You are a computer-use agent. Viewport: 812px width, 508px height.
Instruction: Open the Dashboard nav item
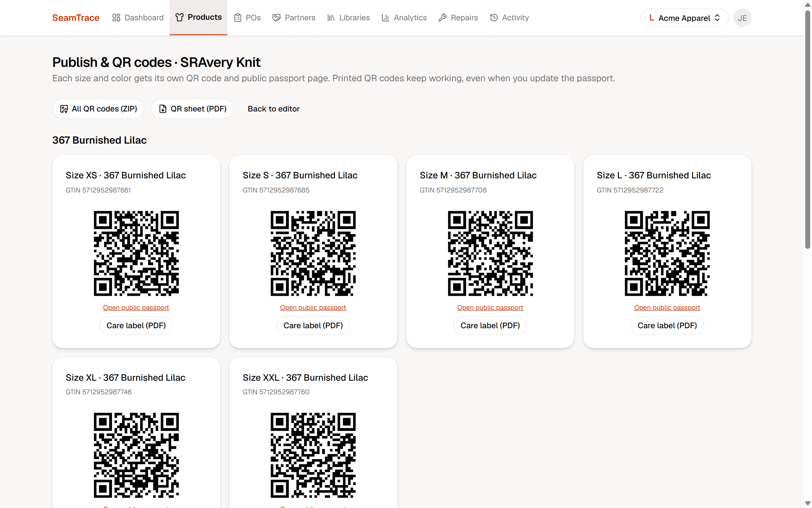coord(138,17)
